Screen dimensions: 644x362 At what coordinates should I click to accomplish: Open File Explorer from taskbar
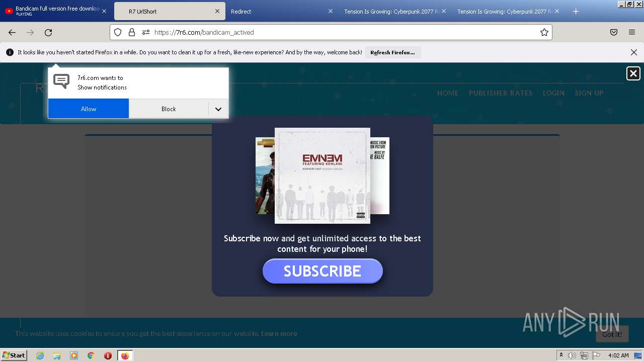pos(57,355)
